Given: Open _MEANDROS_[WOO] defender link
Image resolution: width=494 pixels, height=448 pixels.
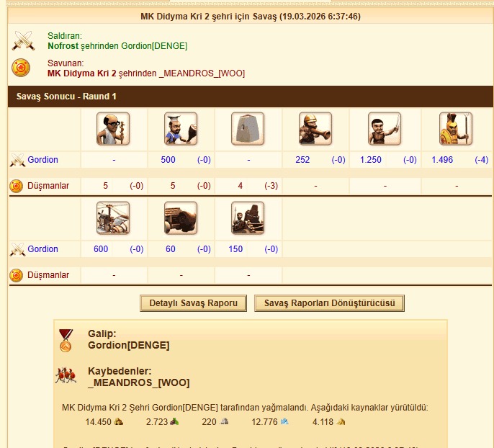Looking at the screenshot, I should (x=202, y=73).
